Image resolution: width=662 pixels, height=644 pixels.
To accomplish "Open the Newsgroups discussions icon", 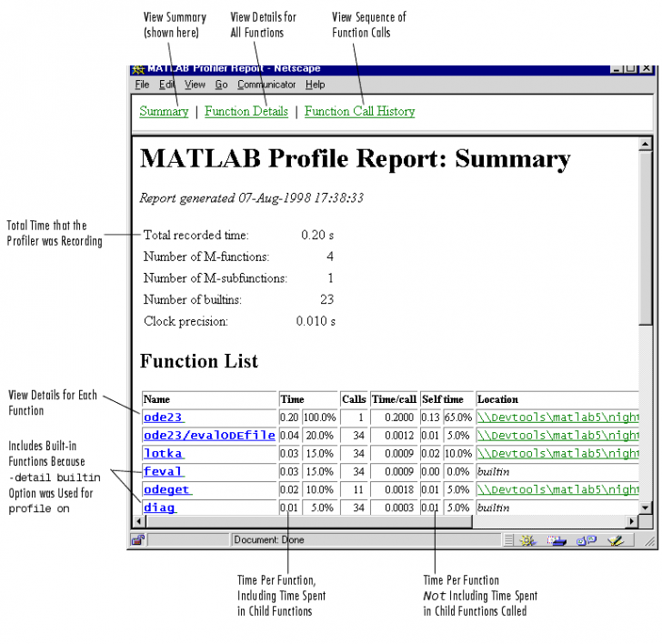I will click(586, 539).
